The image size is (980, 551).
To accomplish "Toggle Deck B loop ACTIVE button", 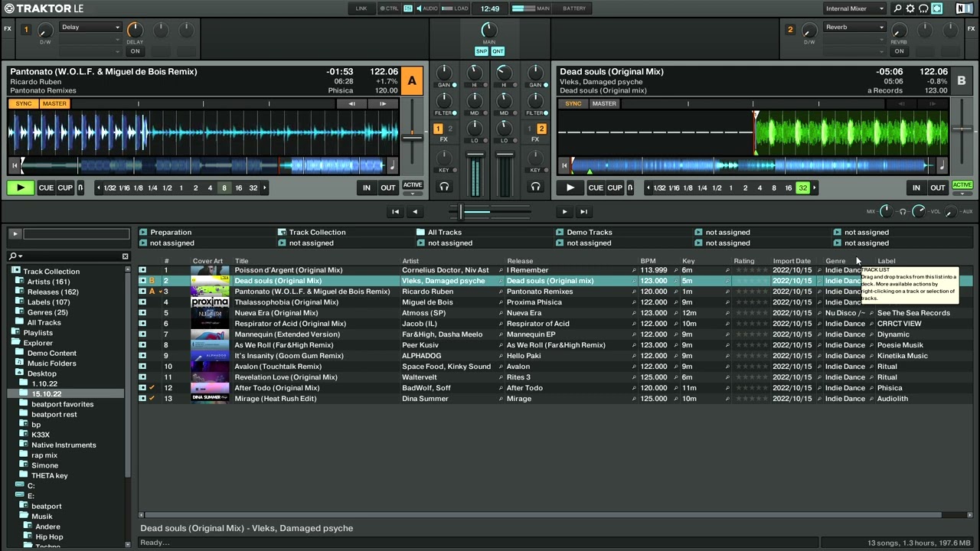I will pyautogui.click(x=962, y=185).
